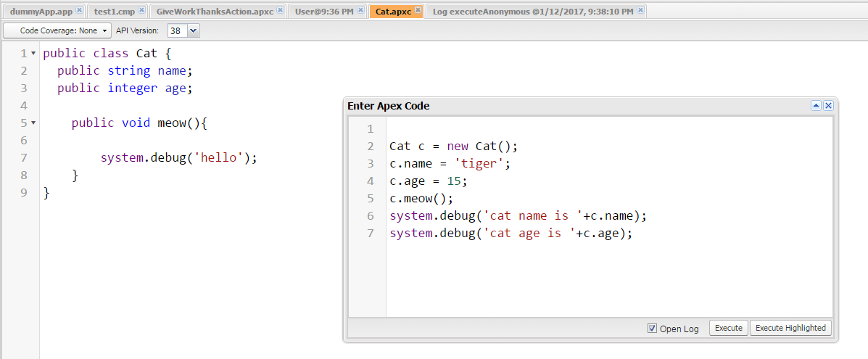The image size is (868, 359).
Task: Collapse the meow method at line 5
Action: pos(33,123)
